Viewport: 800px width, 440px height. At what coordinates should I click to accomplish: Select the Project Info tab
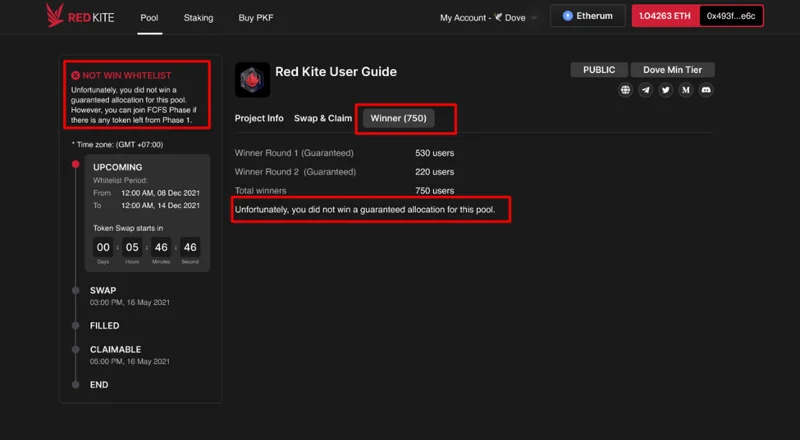point(259,118)
